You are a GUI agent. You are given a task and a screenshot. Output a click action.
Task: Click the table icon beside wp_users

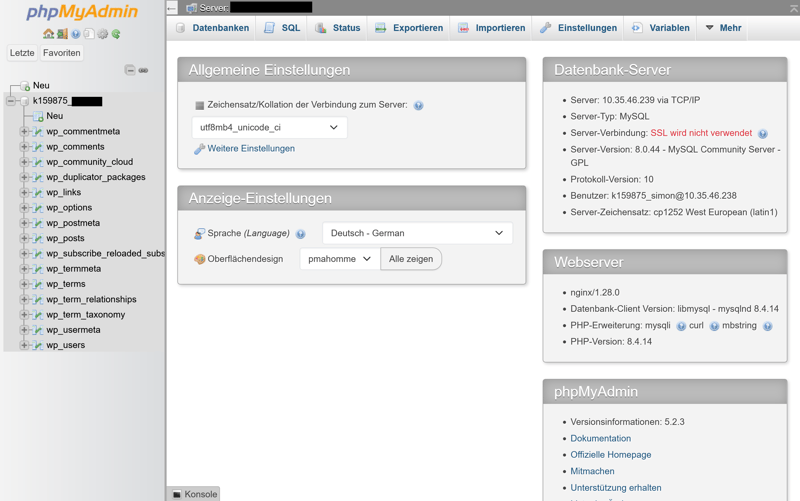38,345
